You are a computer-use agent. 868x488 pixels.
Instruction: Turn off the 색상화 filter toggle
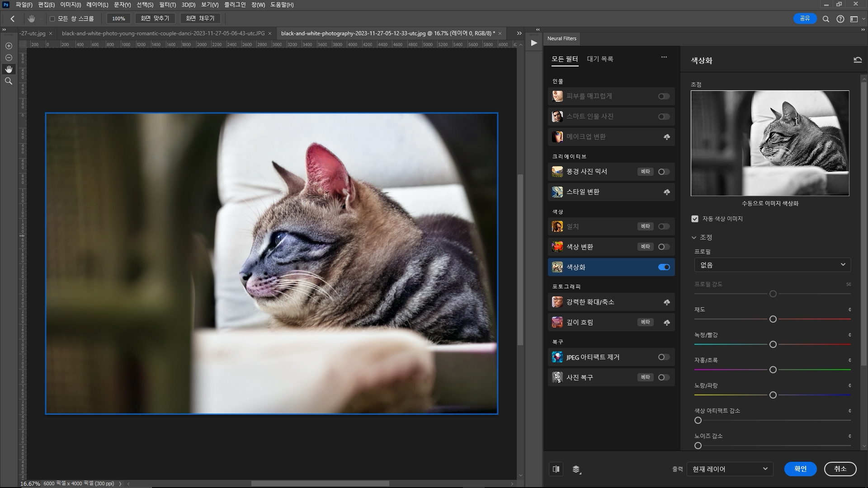[664, 267]
